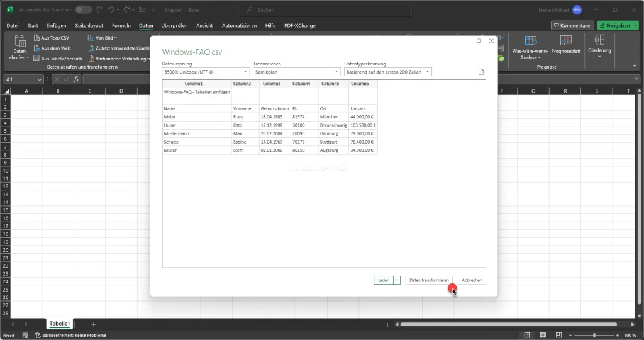Open the PDF-XChange tab
This screenshot has height=340, width=644.
coord(300,25)
